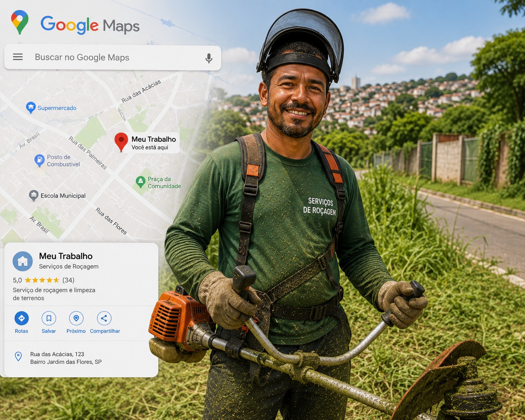The image size is (525, 420).
Task: Click the Google Maps pin logo
Action: click(20, 22)
